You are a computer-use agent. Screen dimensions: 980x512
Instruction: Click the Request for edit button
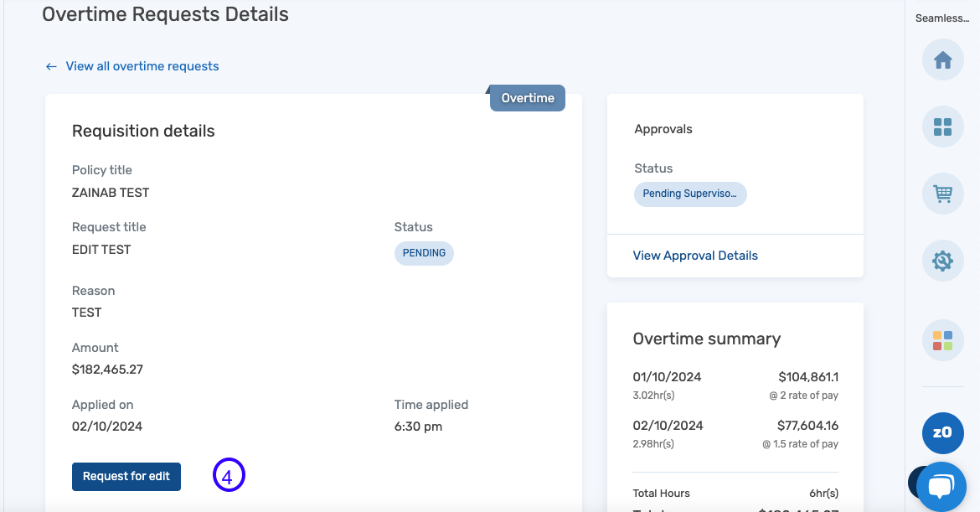tap(126, 476)
